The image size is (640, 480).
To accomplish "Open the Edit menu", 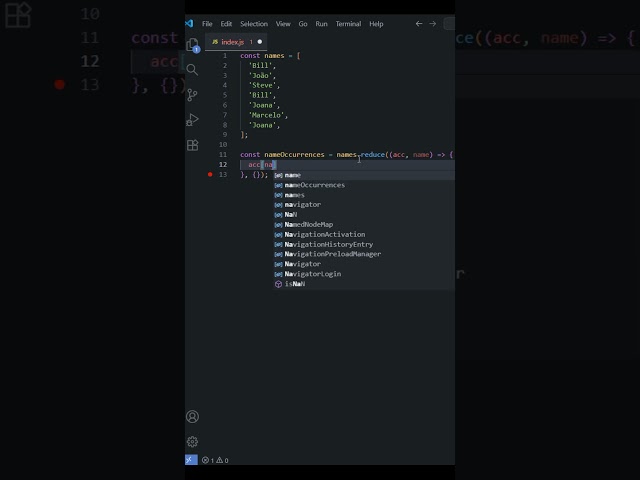I will click(226, 24).
